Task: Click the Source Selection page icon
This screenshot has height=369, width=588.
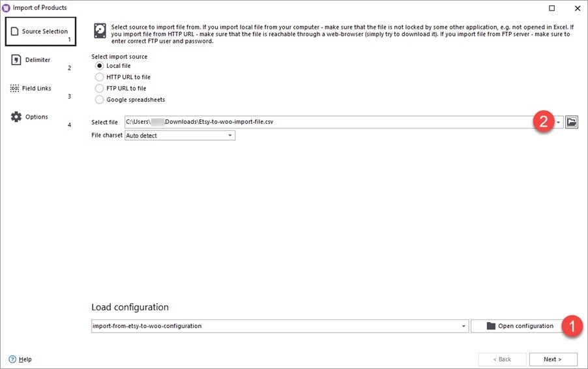Action: click(x=15, y=31)
